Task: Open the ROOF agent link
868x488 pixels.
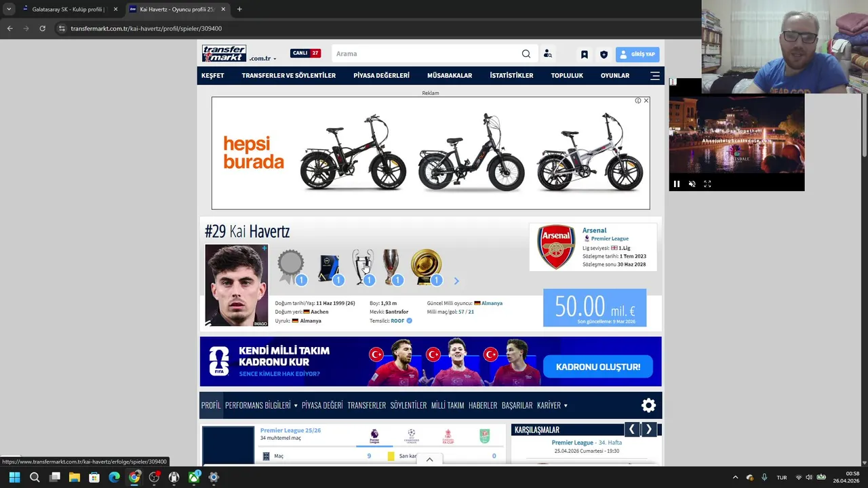Action: [397, 321]
